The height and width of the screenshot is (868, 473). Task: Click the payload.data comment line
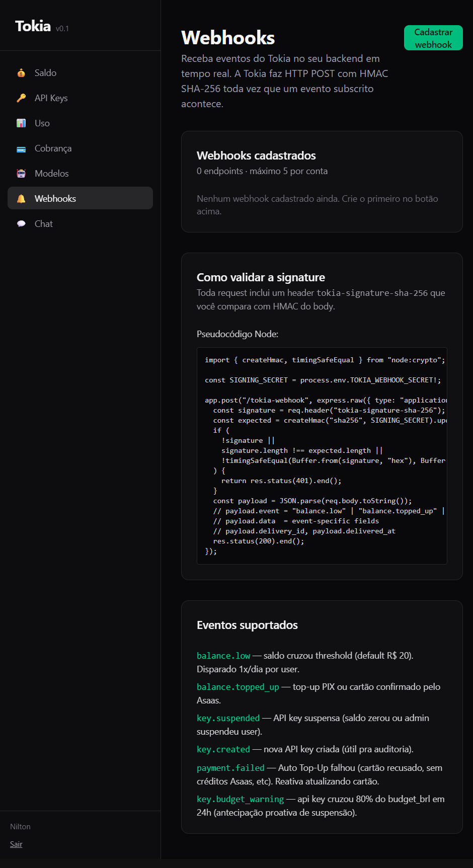(x=296, y=521)
